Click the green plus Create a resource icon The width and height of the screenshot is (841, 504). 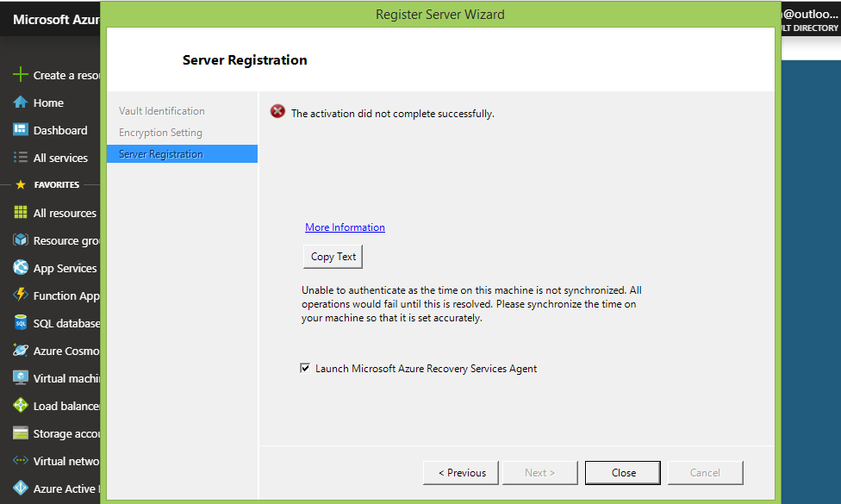pos(21,75)
